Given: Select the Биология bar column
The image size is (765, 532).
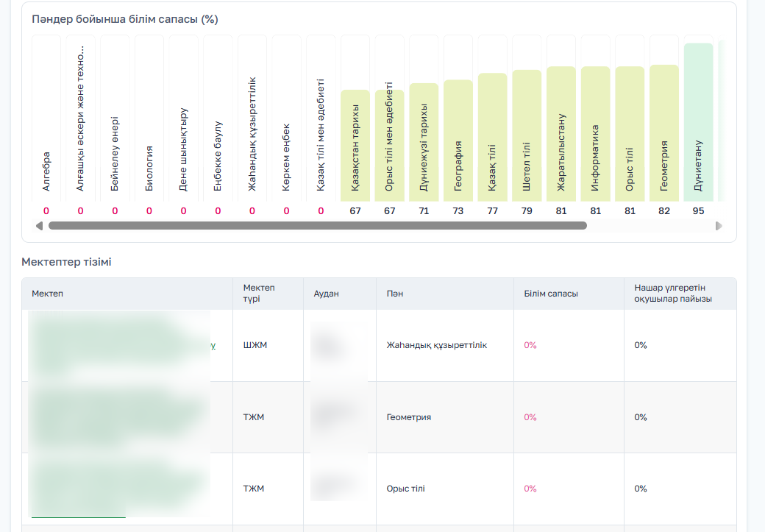Looking at the screenshot, I should coord(149,118).
